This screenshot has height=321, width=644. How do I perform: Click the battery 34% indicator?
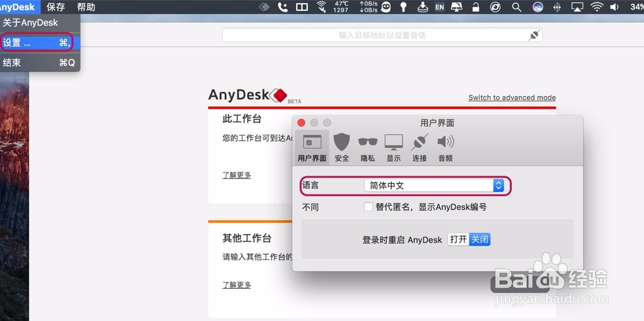pos(637,7)
